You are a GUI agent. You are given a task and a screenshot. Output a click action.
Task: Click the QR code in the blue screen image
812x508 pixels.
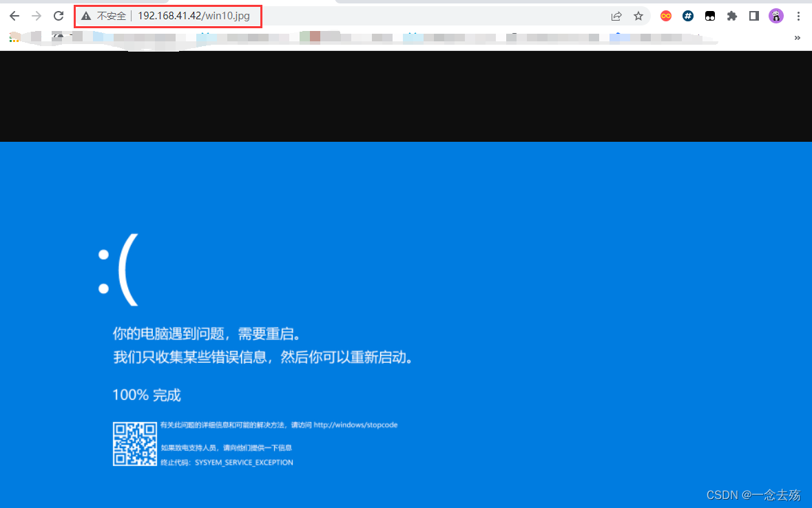pyautogui.click(x=135, y=444)
